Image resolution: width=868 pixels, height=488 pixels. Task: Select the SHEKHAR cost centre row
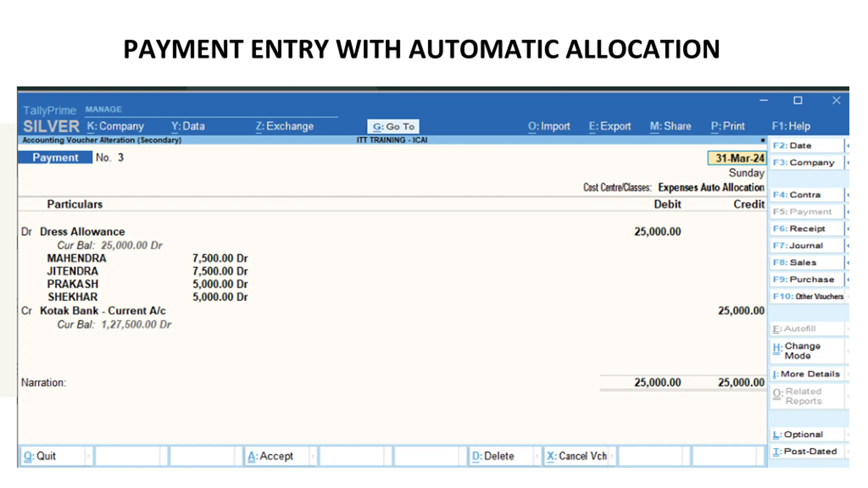(x=147, y=297)
